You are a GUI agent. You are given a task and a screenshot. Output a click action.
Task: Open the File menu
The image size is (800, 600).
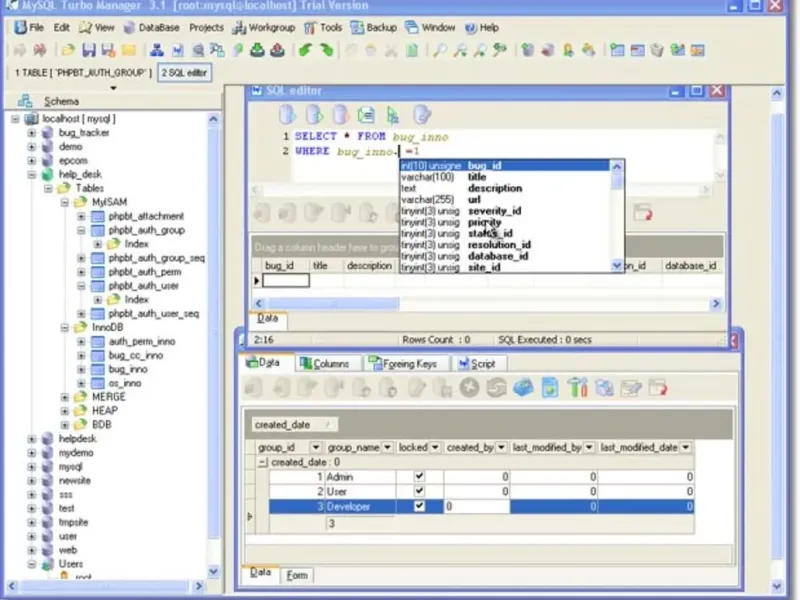30,28
